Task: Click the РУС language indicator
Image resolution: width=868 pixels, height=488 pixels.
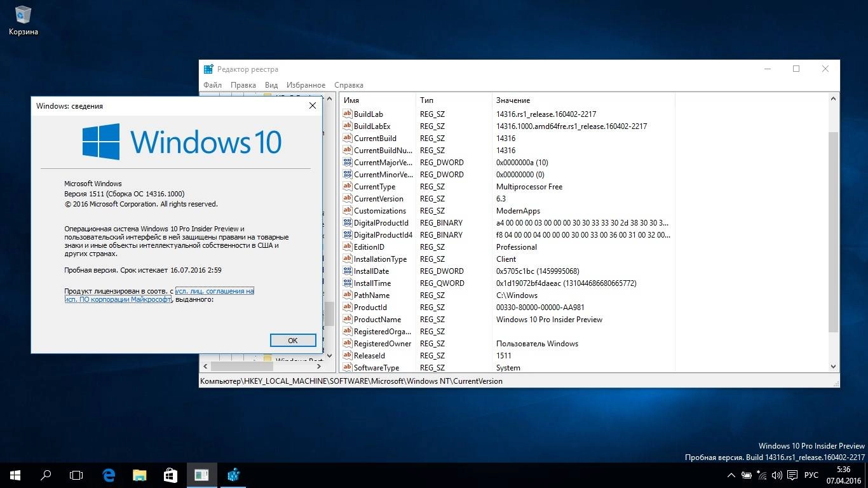Action: coord(811,475)
